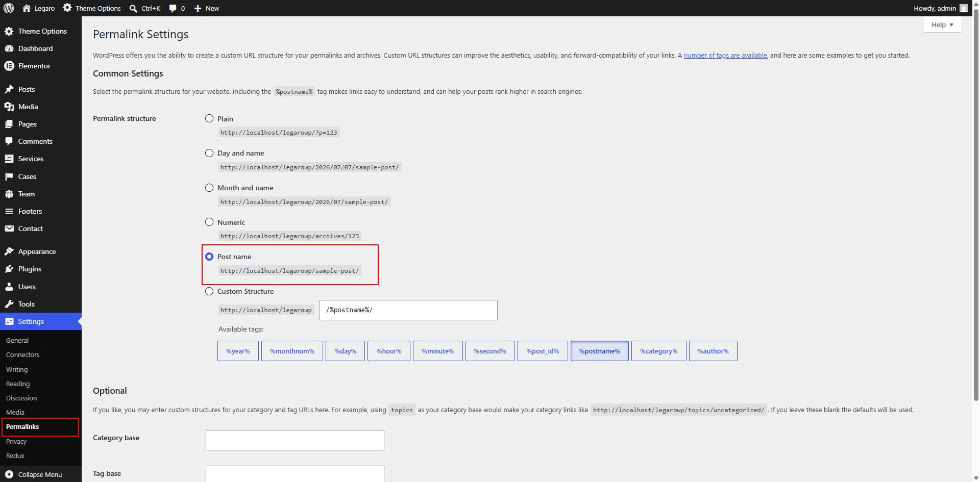
Task: Click the Category base input field
Action: click(x=295, y=440)
